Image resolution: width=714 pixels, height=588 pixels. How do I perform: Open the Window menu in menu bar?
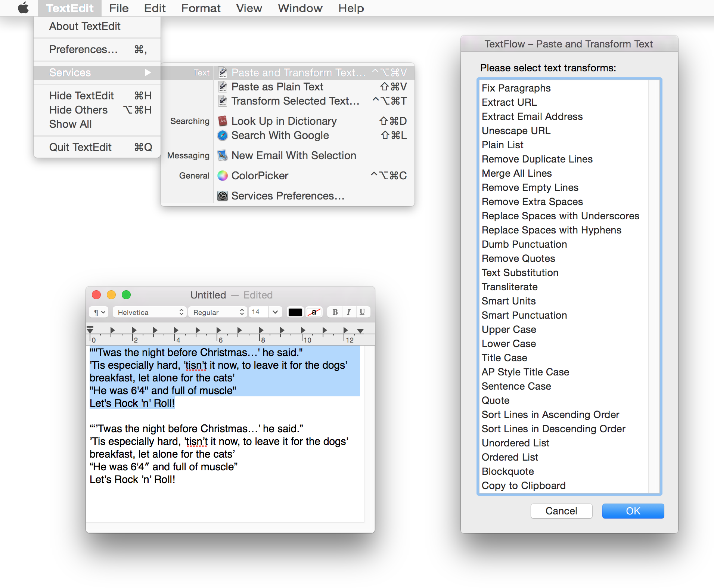[300, 8]
